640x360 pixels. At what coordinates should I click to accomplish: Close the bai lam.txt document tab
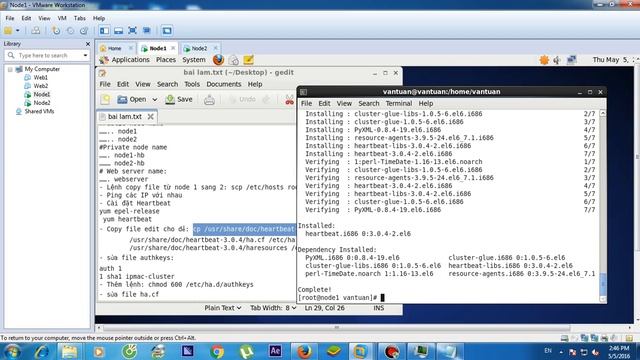[x=151, y=116]
